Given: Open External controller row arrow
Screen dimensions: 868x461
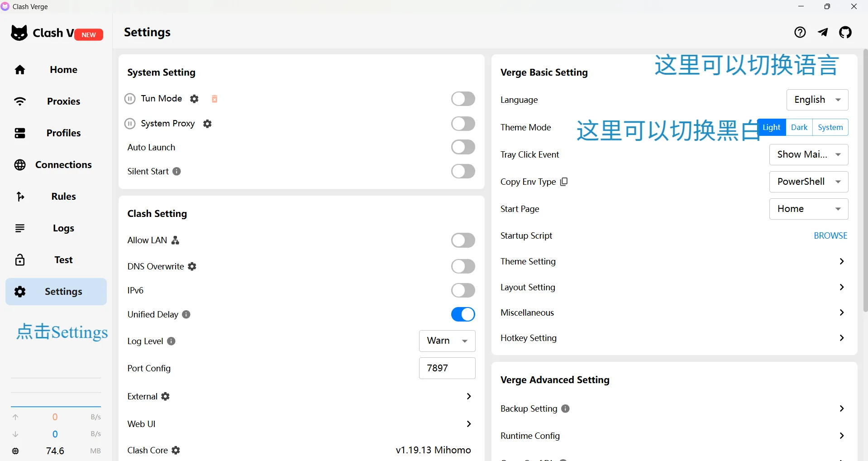Looking at the screenshot, I should click(469, 396).
